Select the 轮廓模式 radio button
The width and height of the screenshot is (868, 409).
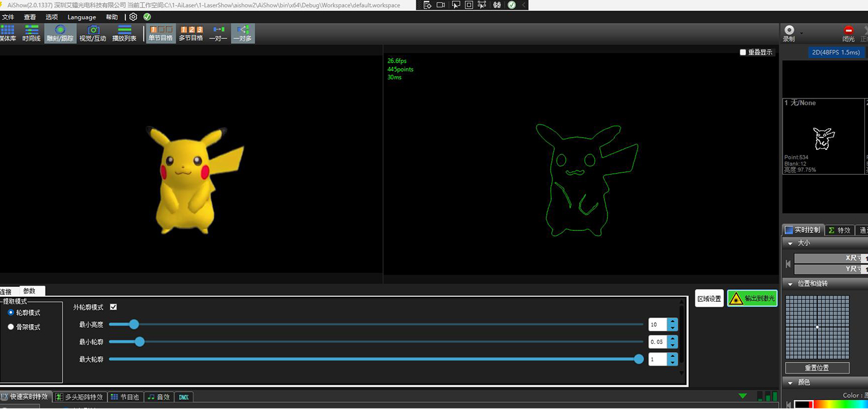pyautogui.click(x=11, y=312)
